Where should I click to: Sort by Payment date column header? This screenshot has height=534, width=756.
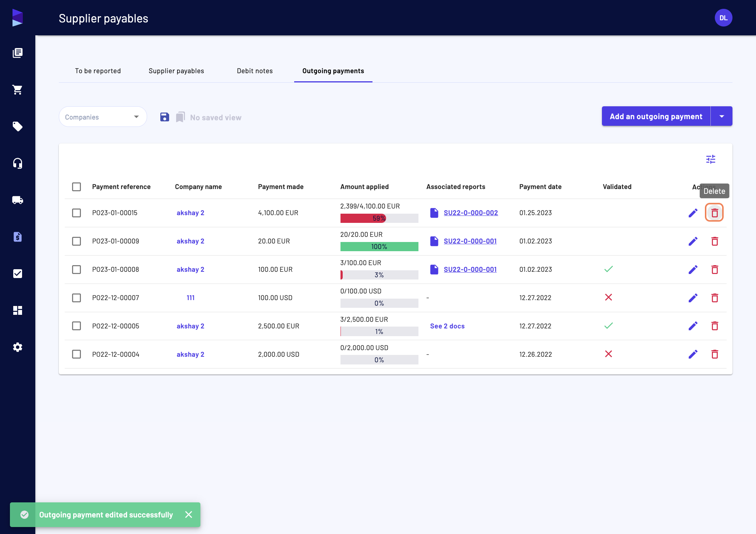[x=540, y=187]
